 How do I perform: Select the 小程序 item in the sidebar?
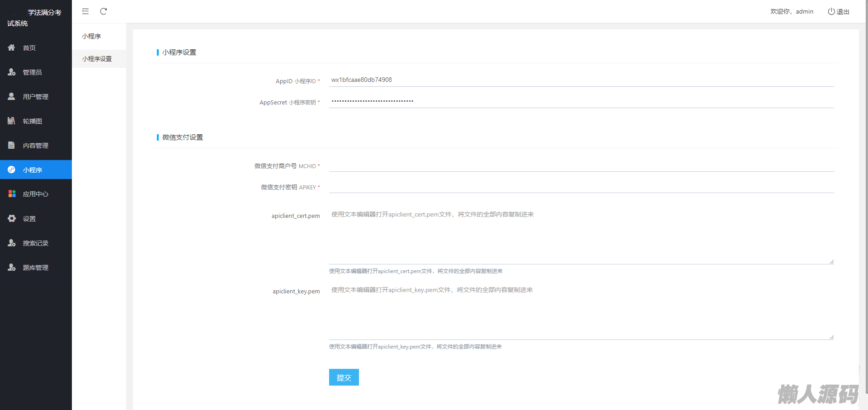(33, 170)
